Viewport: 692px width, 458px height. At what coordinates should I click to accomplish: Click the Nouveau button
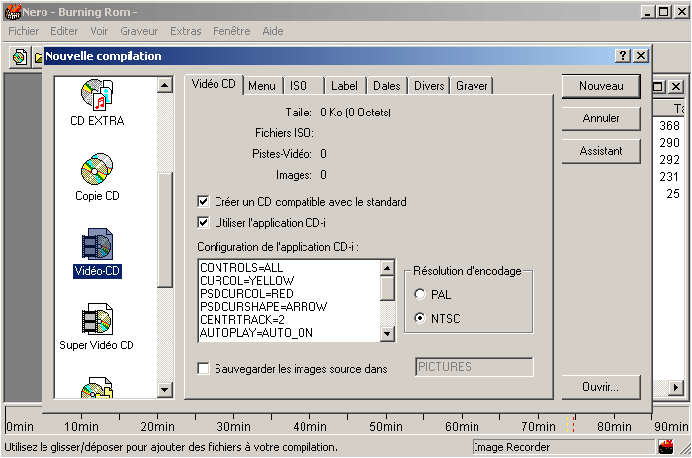[x=601, y=86]
